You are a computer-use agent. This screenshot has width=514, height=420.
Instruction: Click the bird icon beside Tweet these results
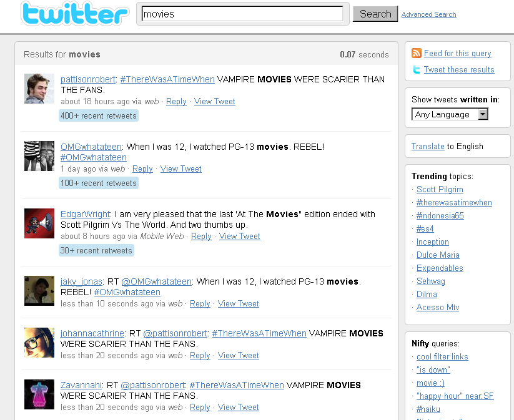click(x=417, y=69)
